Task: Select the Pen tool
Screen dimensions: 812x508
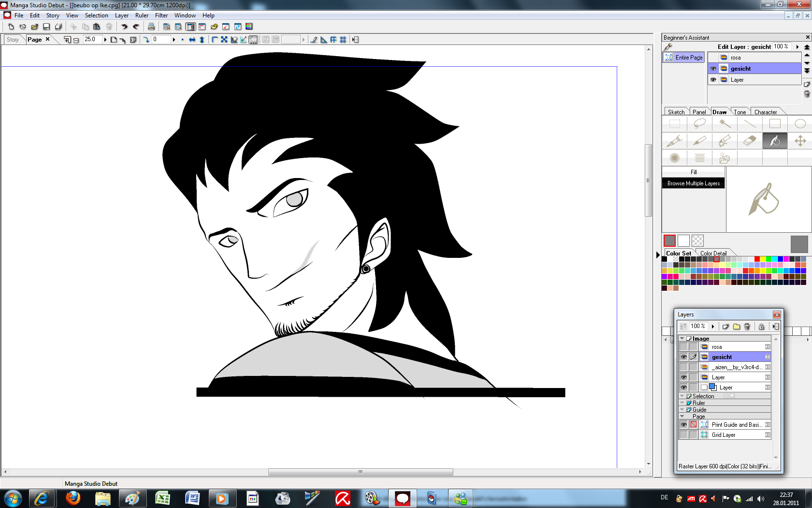Action: point(675,141)
